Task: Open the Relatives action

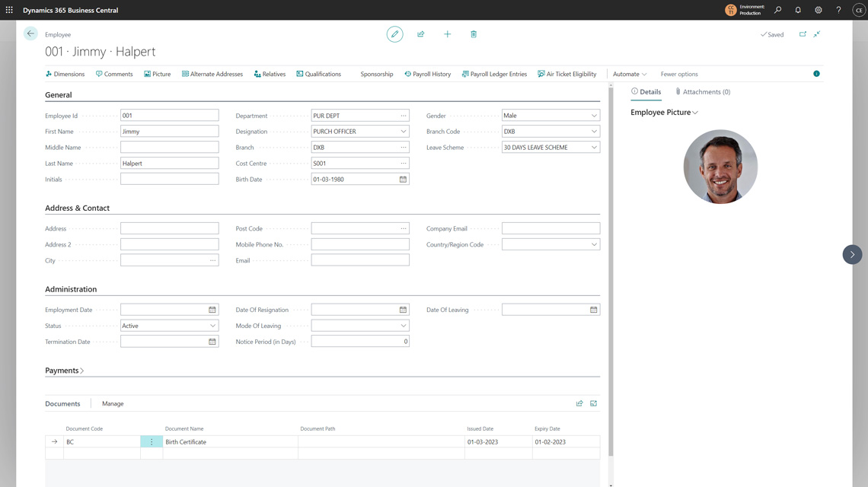Action: [270, 74]
